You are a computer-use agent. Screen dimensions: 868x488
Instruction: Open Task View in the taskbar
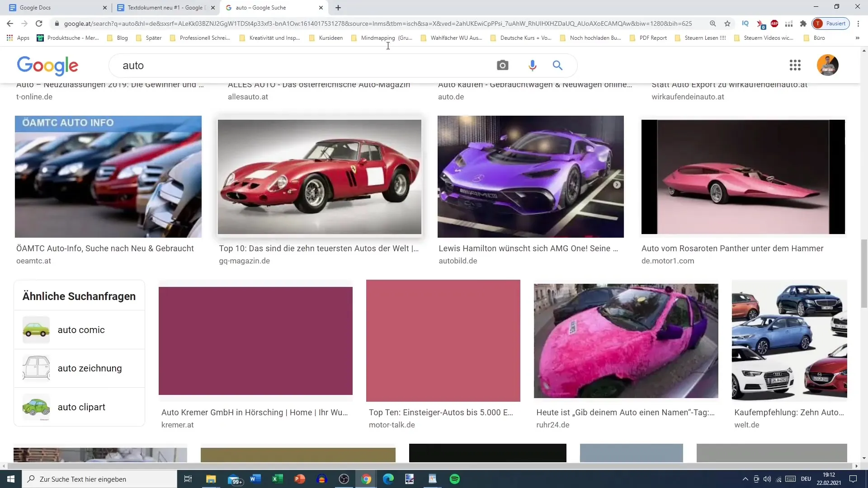pos(188,479)
